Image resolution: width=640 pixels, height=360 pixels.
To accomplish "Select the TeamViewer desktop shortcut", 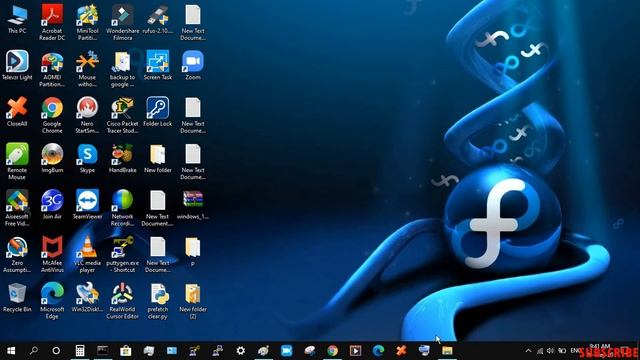I will 87,205.
